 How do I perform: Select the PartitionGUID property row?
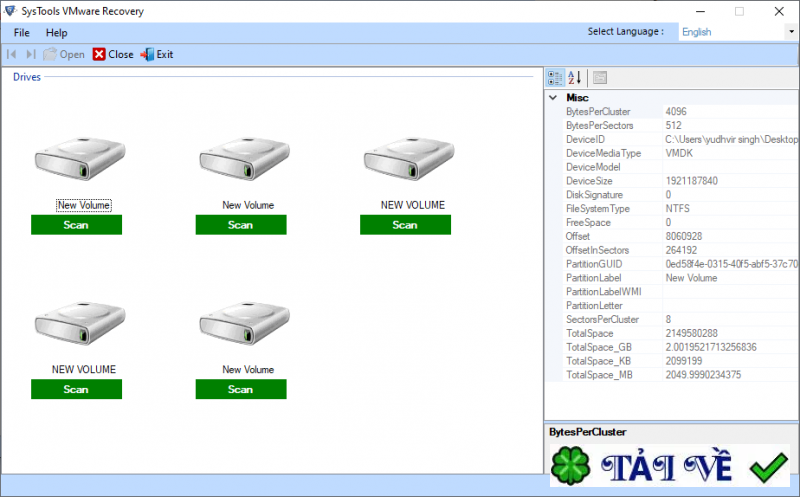(x=679, y=264)
